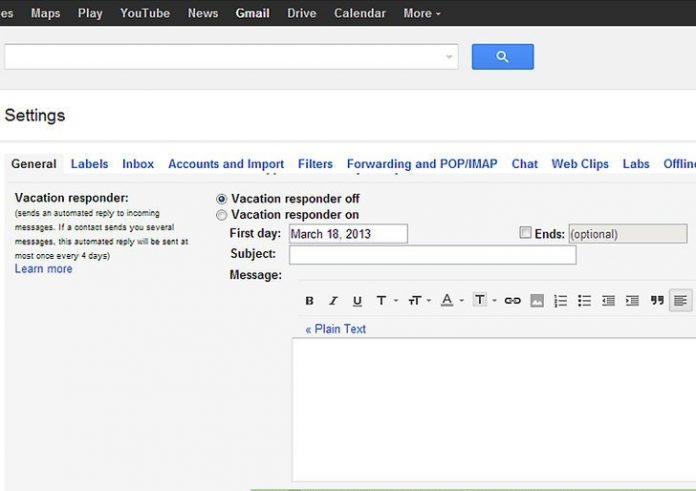Expand the search options arrow
This screenshot has width=696, height=491.
pos(449,57)
